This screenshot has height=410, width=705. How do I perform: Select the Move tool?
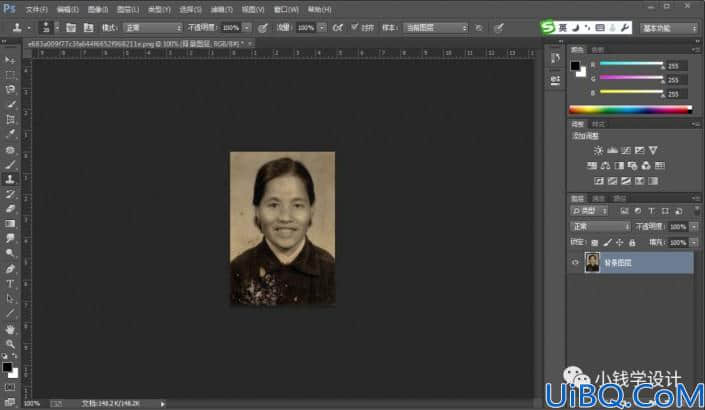[10, 60]
